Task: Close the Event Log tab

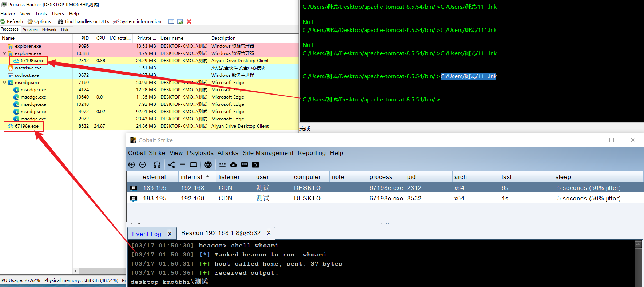Action: click(x=170, y=234)
